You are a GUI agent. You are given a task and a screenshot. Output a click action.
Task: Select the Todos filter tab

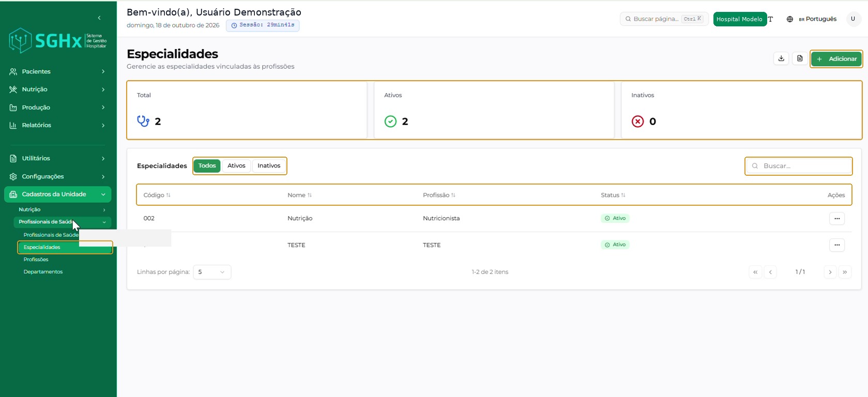207,166
